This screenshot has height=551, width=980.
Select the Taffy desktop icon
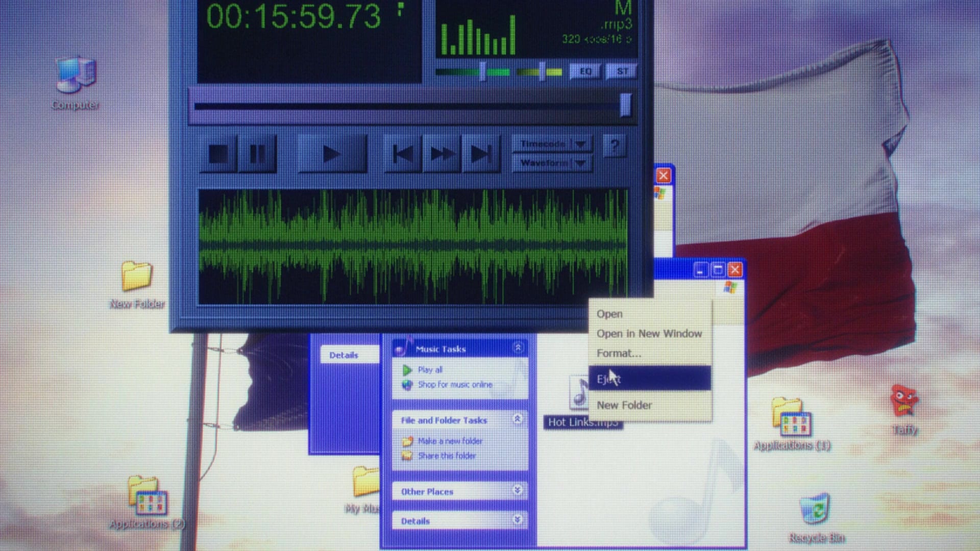[904, 410]
